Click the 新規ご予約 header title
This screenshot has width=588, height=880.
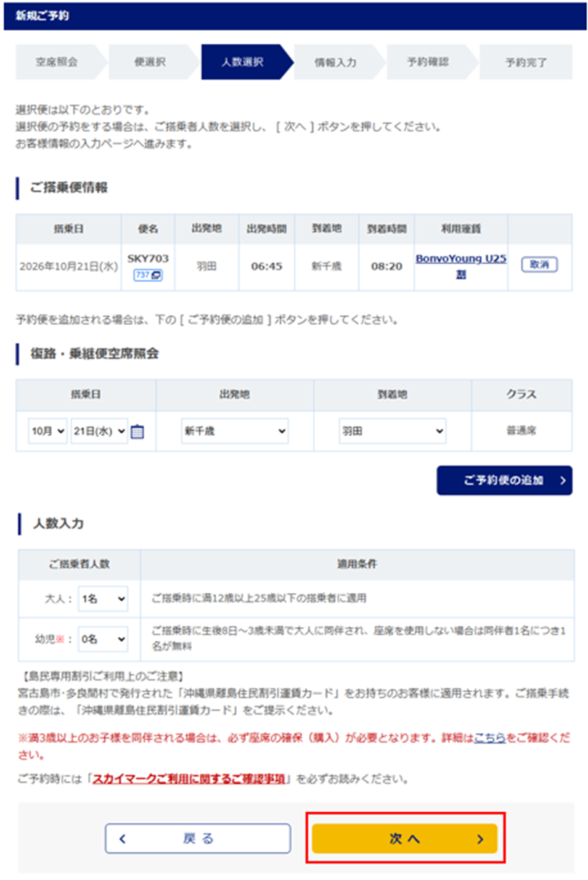pyautogui.click(x=43, y=15)
